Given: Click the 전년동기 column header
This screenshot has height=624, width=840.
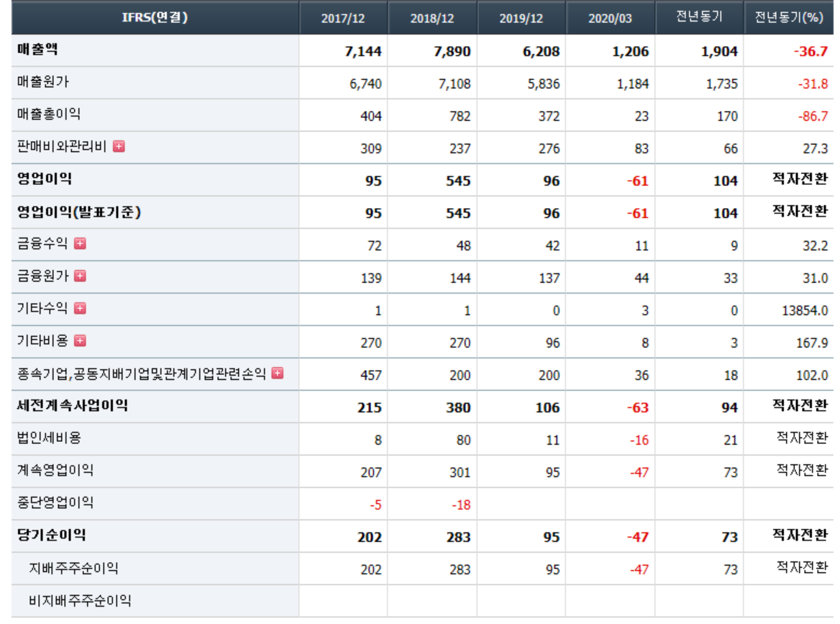Looking at the screenshot, I should (699, 17).
